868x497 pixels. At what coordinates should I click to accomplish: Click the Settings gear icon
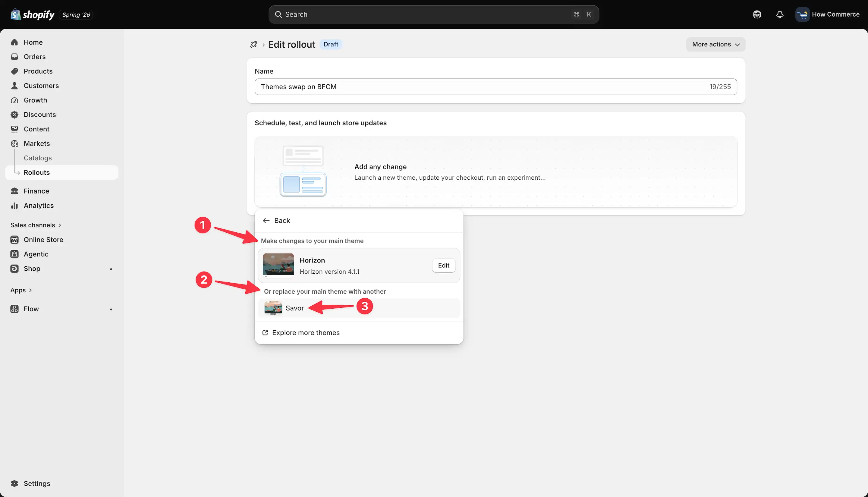point(14,483)
